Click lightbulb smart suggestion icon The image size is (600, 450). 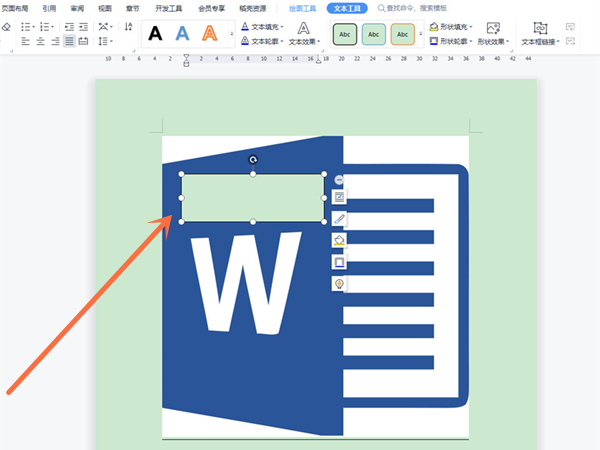[x=339, y=284]
